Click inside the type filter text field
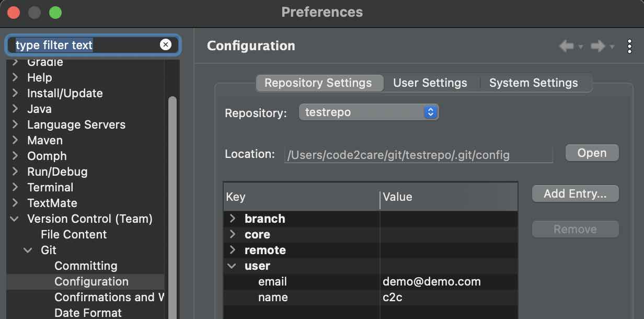Viewport: 644px width, 319px height. click(x=78, y=45)
